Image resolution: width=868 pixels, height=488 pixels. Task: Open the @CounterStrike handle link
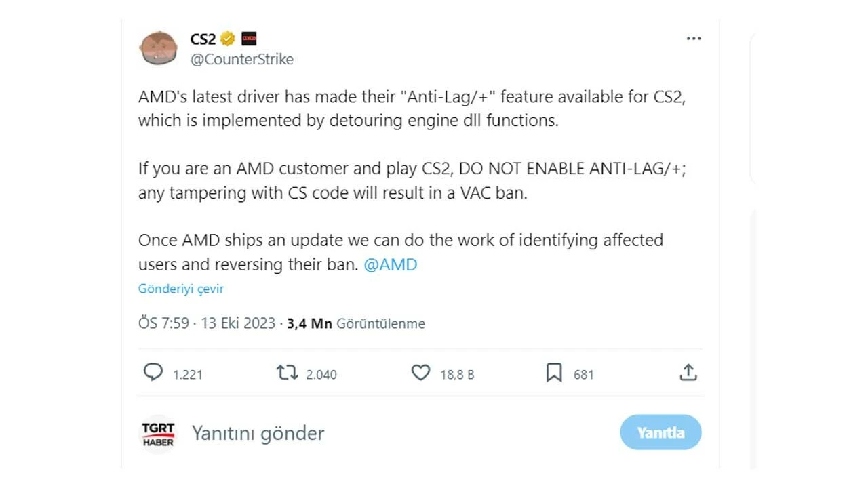(242, 60)
